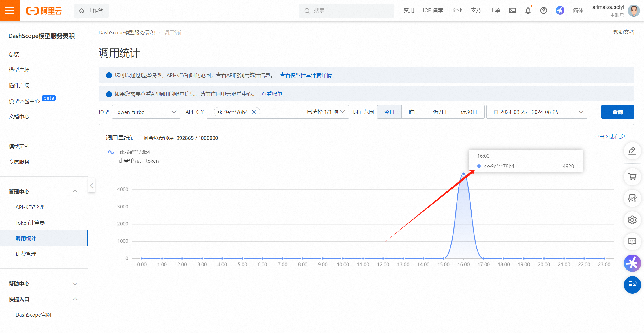Image resolution: width=644 pixels, height=333 pixels.
Task: Click the user avatar picture
Action: (634, 11)
